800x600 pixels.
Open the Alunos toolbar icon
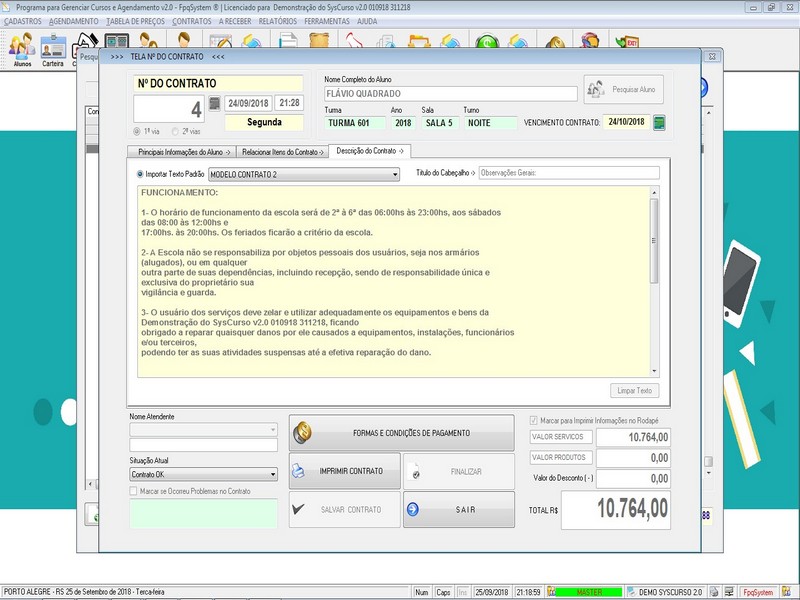22,49
